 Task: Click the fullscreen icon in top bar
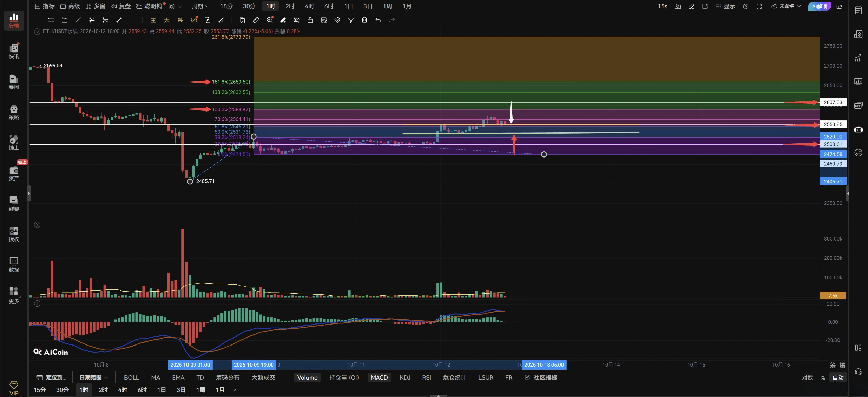point(759,6)
